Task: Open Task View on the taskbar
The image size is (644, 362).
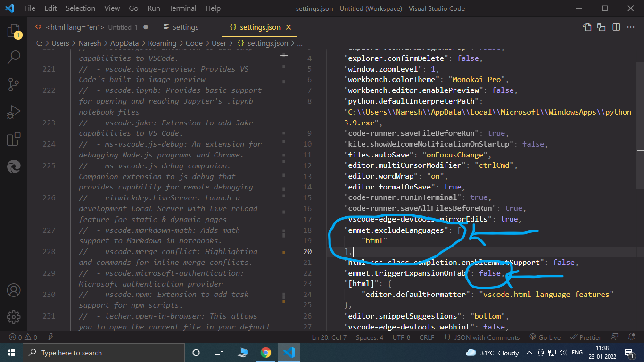Action: pyautogui.click(x=219, y=353)
